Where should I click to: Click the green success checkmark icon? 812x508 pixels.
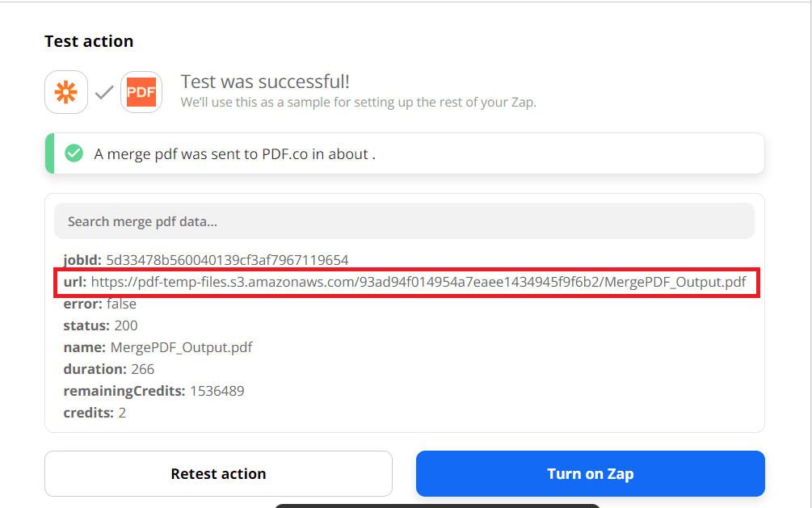coord(74,153)
